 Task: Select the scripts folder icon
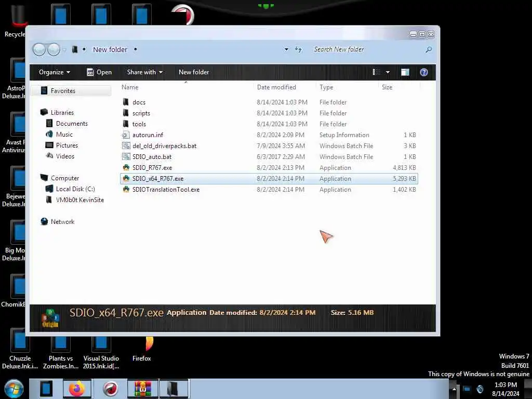point(126,113)
